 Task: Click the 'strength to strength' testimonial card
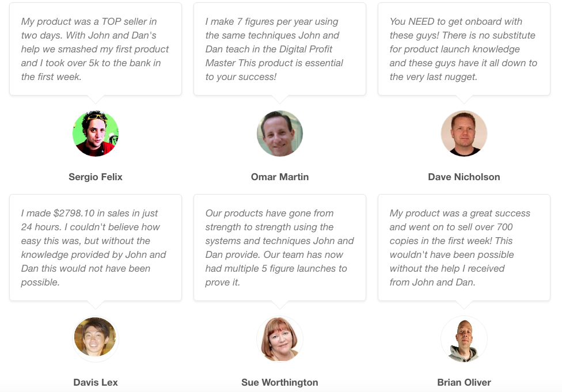click(280, 248)
